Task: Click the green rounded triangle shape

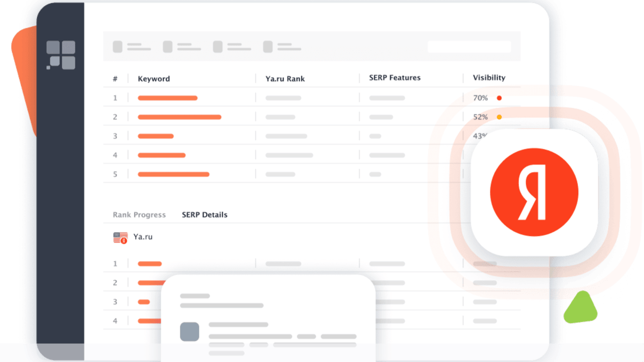Action: (580, 307)
